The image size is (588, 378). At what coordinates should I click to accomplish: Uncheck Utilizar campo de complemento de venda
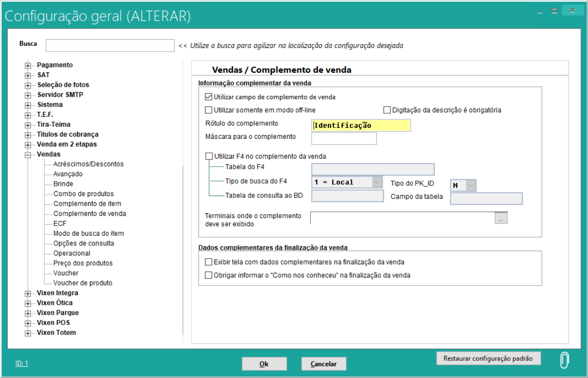pyautogui.click(x=209, y=97)
